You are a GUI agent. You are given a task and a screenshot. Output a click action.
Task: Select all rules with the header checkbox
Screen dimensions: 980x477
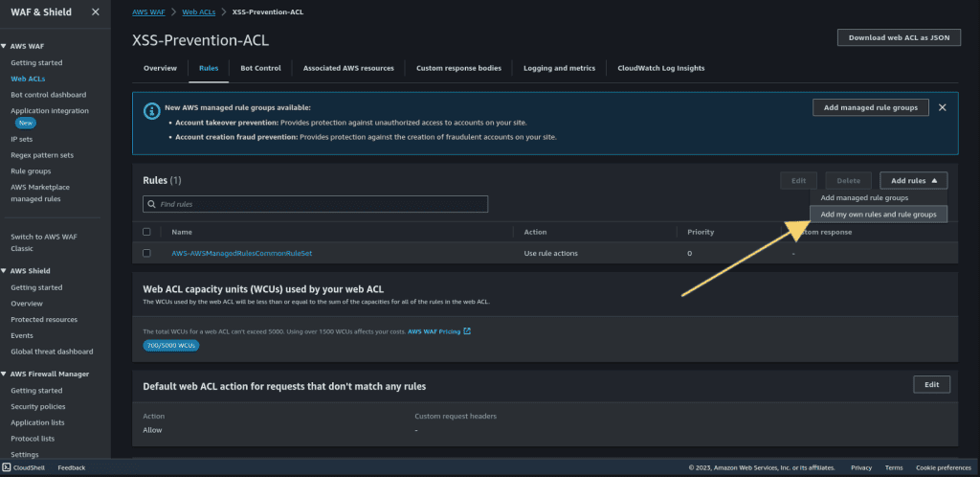(146, 232)
